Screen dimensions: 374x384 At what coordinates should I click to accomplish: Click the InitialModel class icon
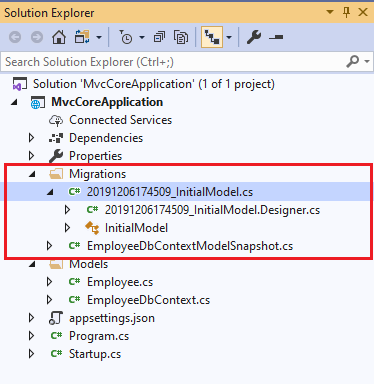point(92,228)
